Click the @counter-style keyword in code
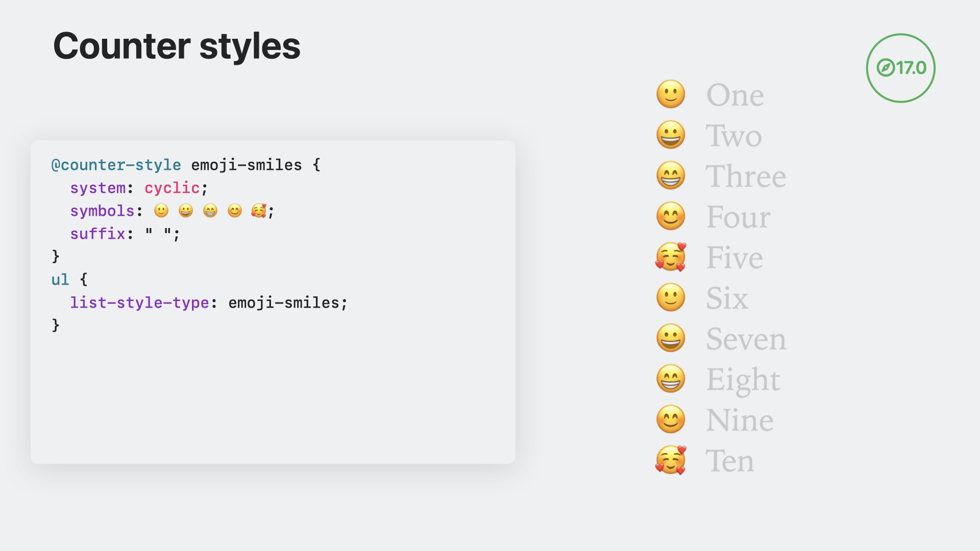The image size is (980, 551). [116, 165]
